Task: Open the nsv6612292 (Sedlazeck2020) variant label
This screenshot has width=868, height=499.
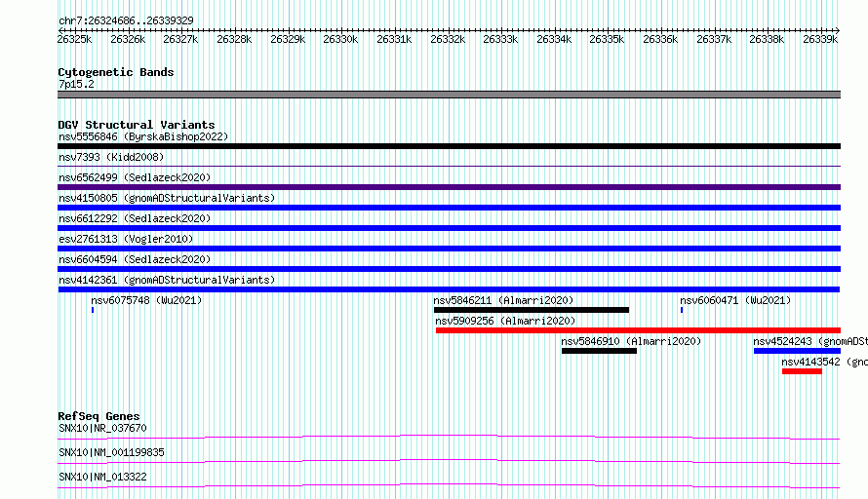Action: tap(135, 218)
